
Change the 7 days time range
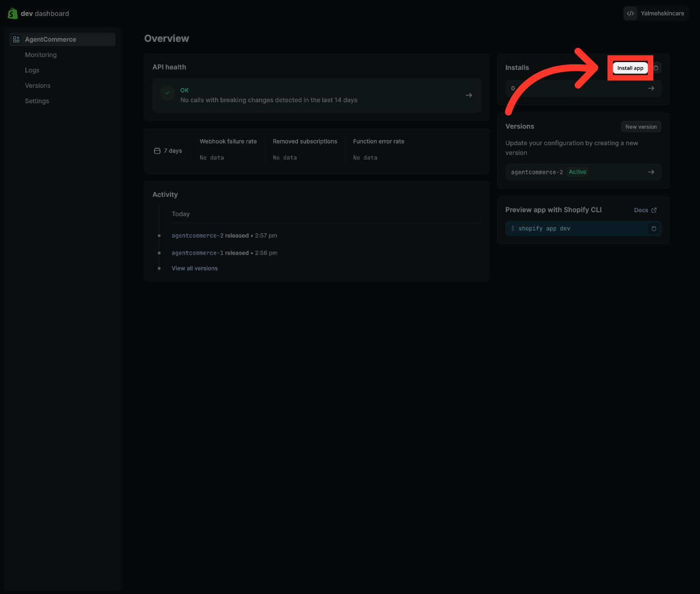click(x=168, y=151)
